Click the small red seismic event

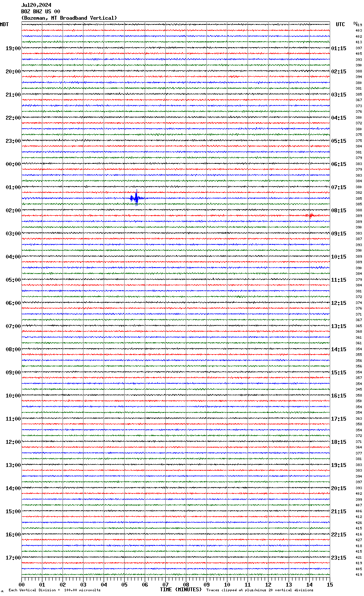tap(310, 215)
